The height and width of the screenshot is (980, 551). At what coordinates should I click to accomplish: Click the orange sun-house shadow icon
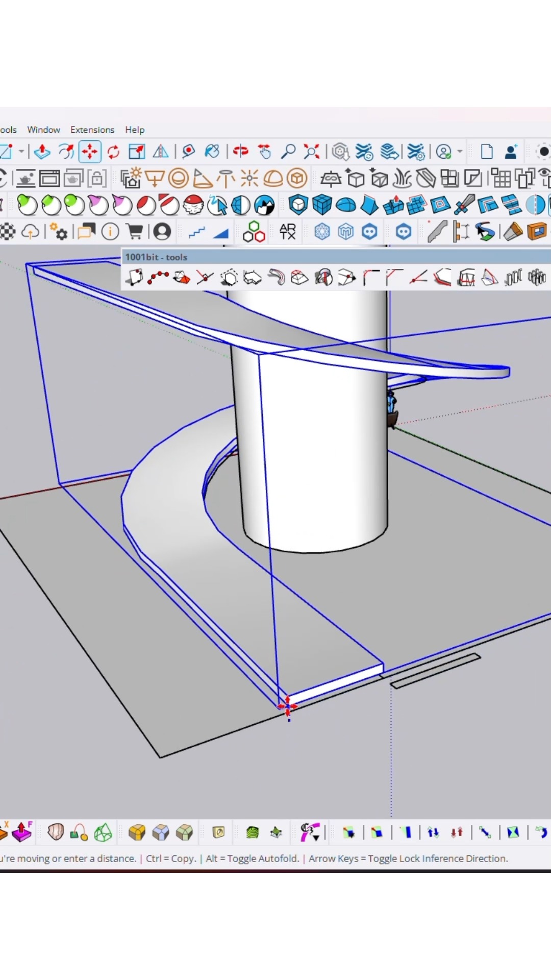coord(131,179)
